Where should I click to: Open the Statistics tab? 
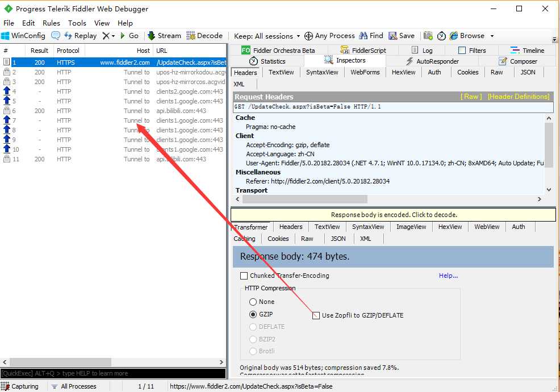(x=267, y=61)
